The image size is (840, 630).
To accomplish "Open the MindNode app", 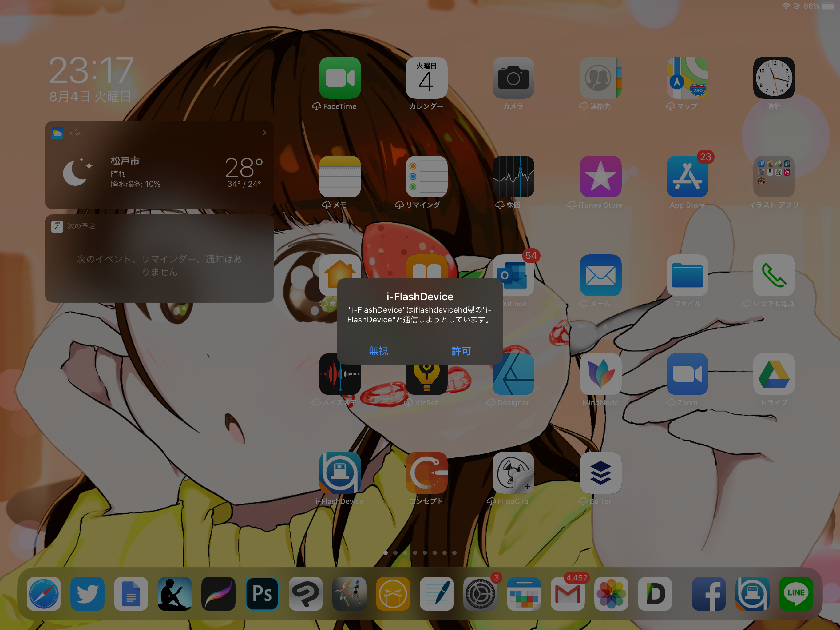I will pos(600,374).
